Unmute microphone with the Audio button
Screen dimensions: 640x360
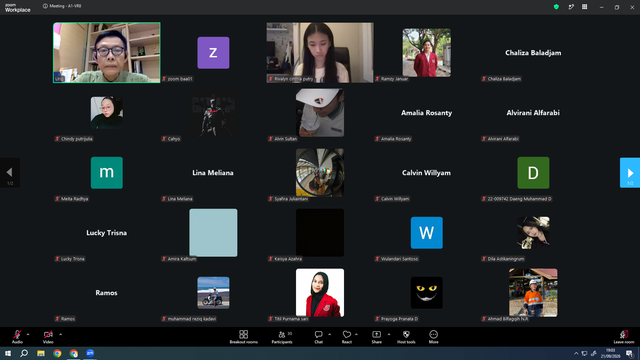tap(17, 336)
